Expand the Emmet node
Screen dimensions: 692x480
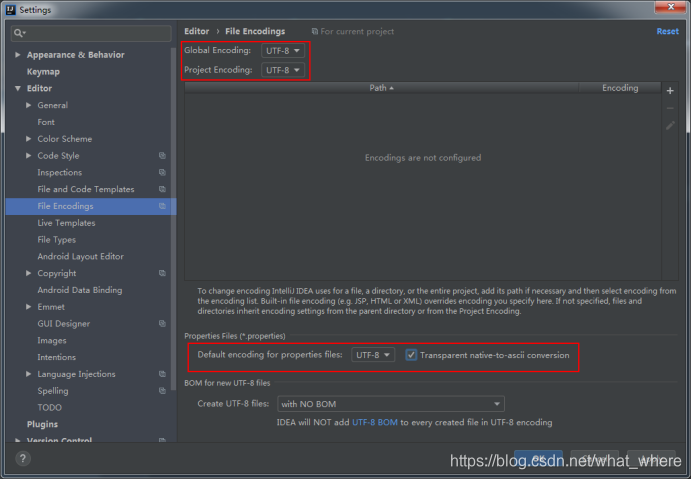(x=29, y=307)
